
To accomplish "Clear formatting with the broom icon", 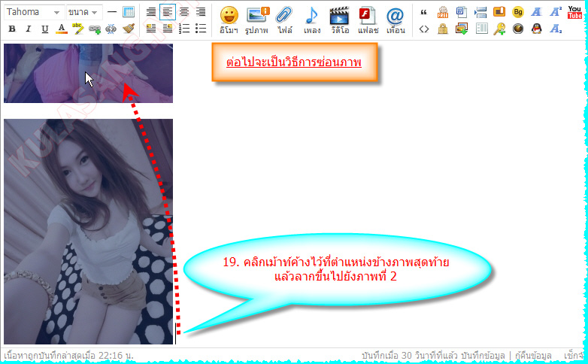I will [129, 29].
